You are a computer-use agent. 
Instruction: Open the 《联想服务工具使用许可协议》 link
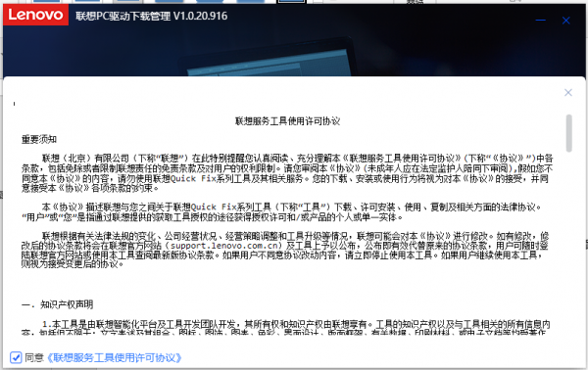click(x=114, y=357)
